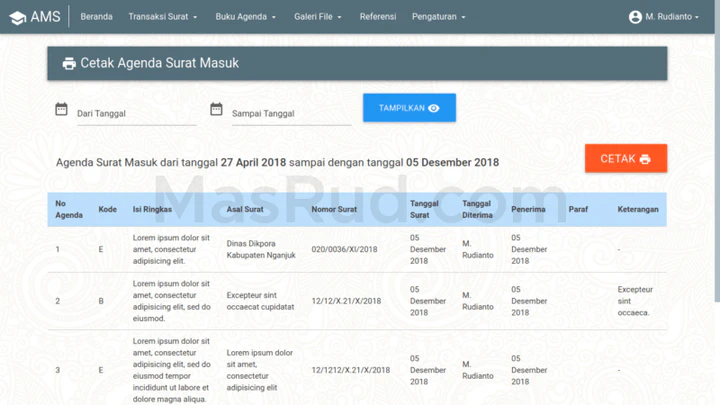This screenshot has width=720, height=405.
Task: Expand the Transaksi Surat dropdown menu
Action: click(x=163, y=17)
